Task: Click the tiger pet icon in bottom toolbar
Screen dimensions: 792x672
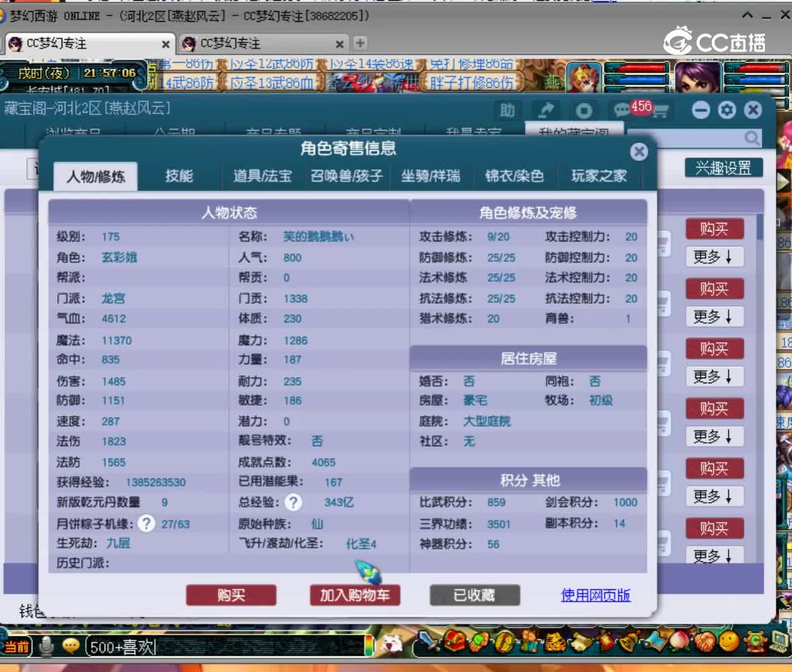Action: point(555,642)
